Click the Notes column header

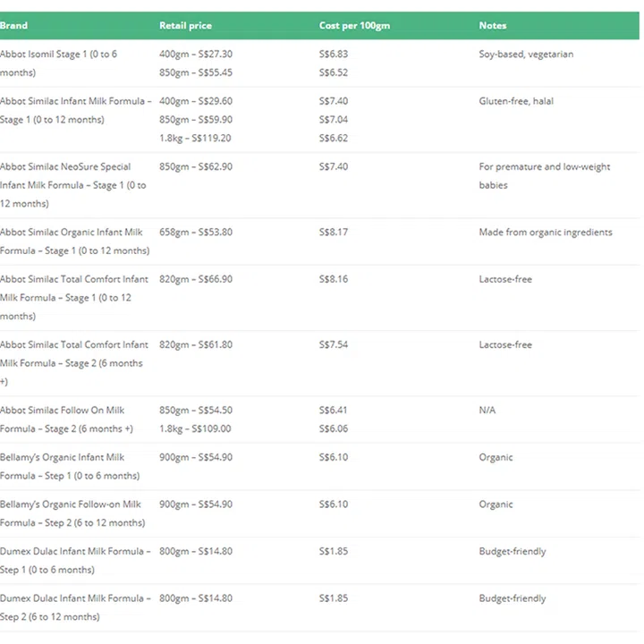coord(493,25)
